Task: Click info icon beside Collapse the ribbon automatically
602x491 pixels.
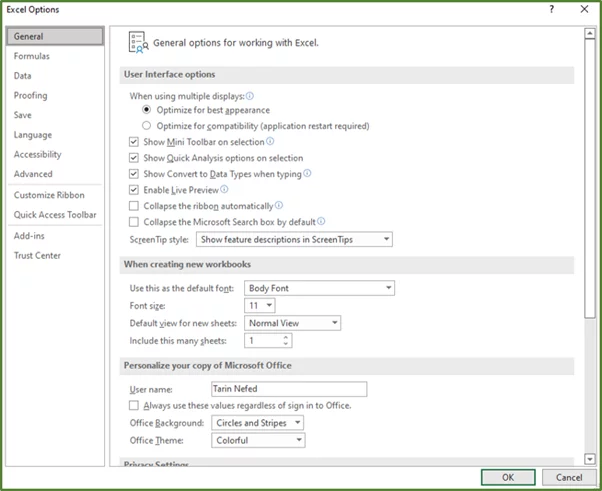Action: coord(279,205)
